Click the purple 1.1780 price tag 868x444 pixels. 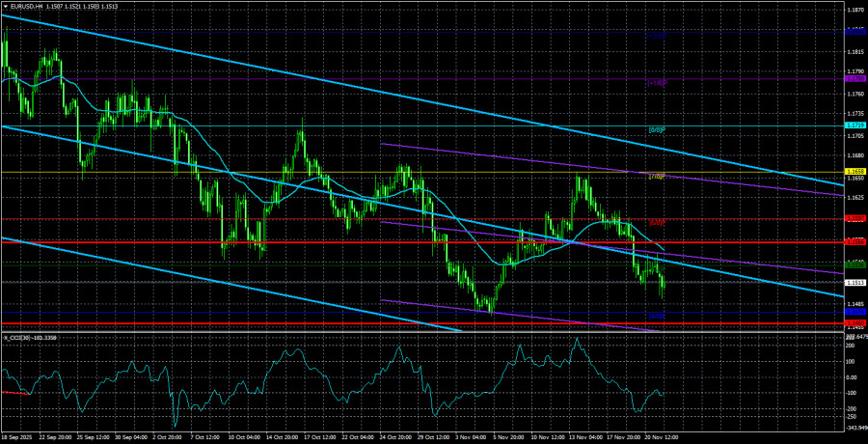pos(854,79)
